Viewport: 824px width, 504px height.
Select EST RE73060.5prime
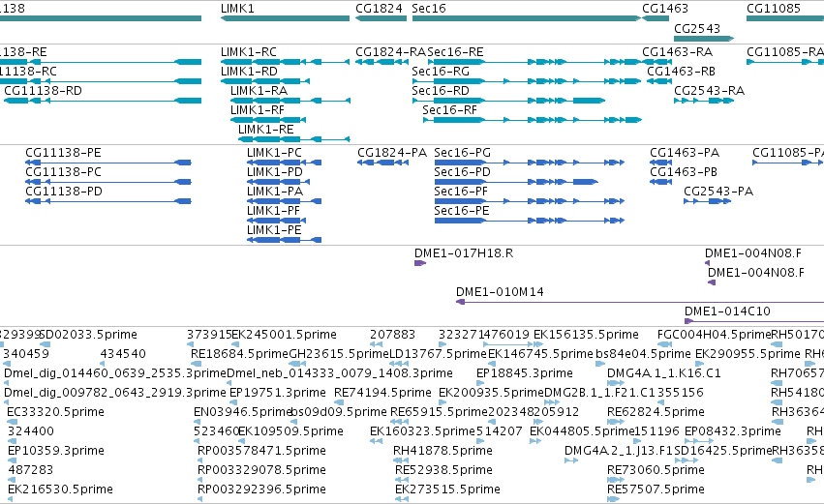point(656,471)
